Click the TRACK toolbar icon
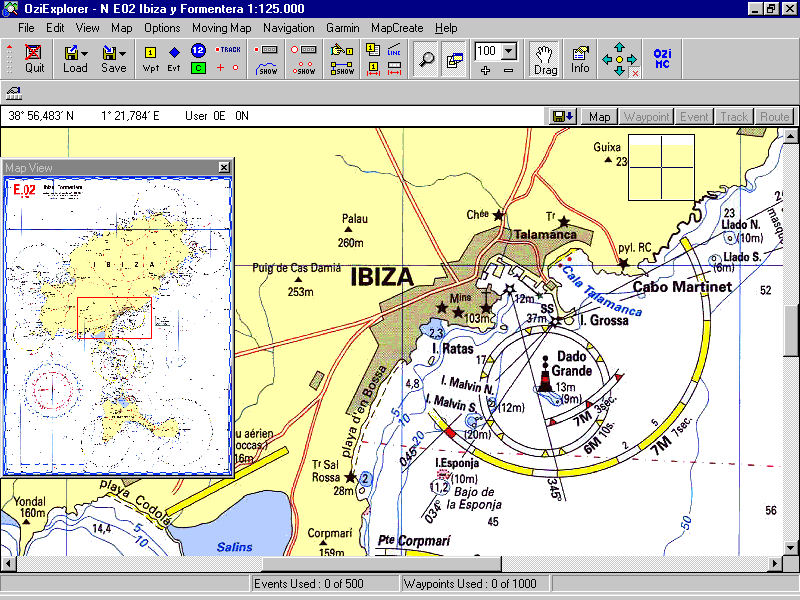The width and height of the screenshot is (800, 600). click(228, 49)
